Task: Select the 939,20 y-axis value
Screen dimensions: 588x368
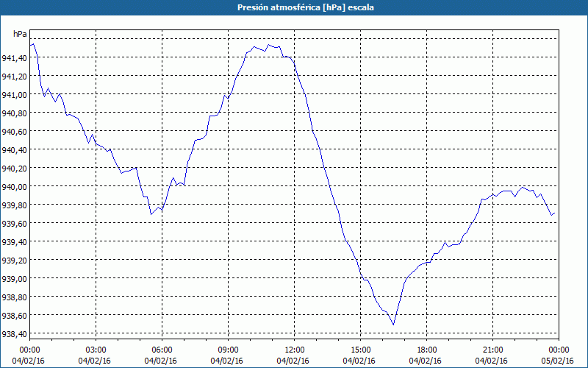Action: [14, 261]
